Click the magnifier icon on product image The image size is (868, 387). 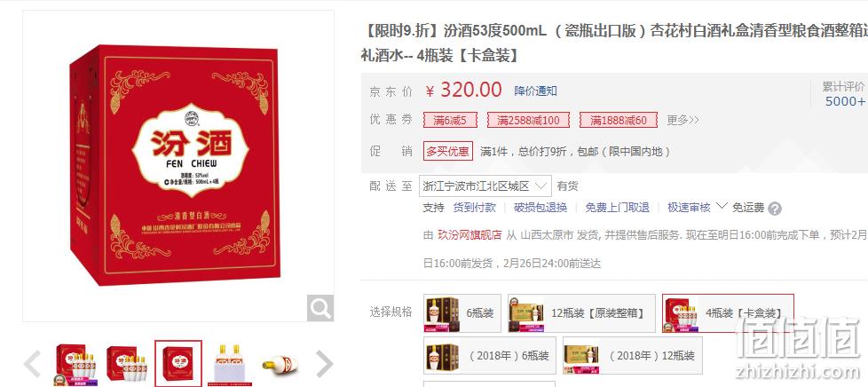320,308
